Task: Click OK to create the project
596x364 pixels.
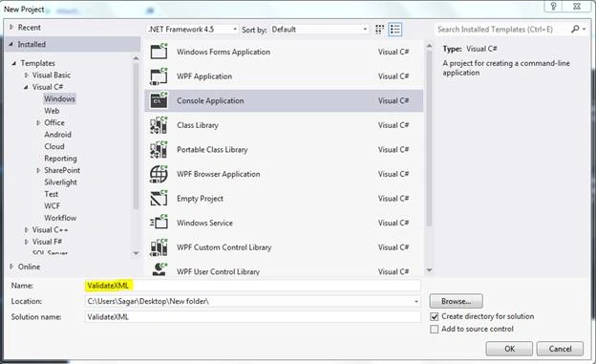Action: (x=509, y=349)
